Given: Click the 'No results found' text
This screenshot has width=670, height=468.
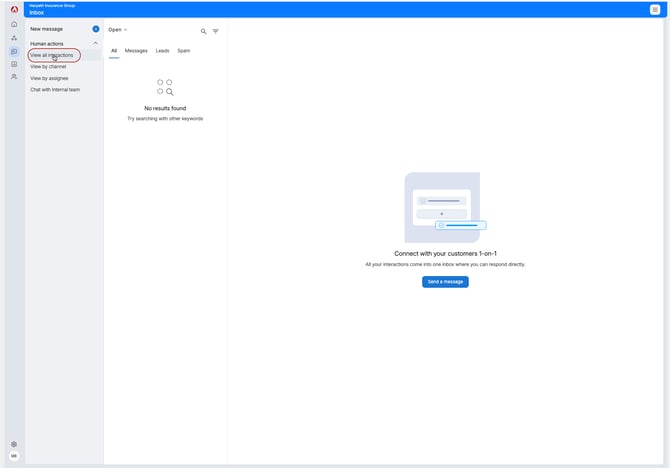Looking at the screenshot, I should (165, 108).
